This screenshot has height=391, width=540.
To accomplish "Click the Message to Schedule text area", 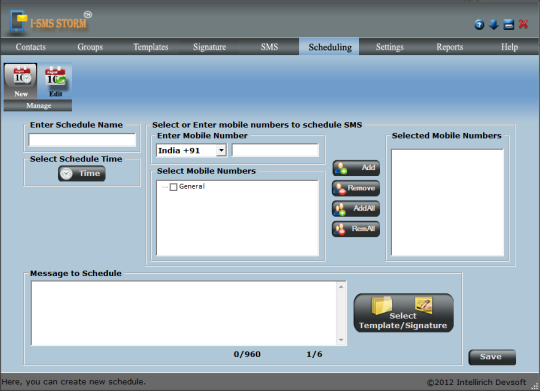I will pyautogui.click(x=184, y=313).
